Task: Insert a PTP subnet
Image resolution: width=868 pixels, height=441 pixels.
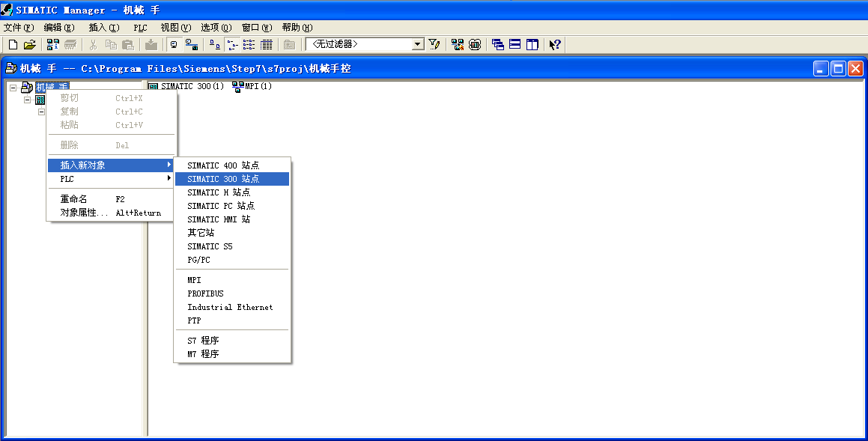Action: pyautogui.click(x=232, y=320)
